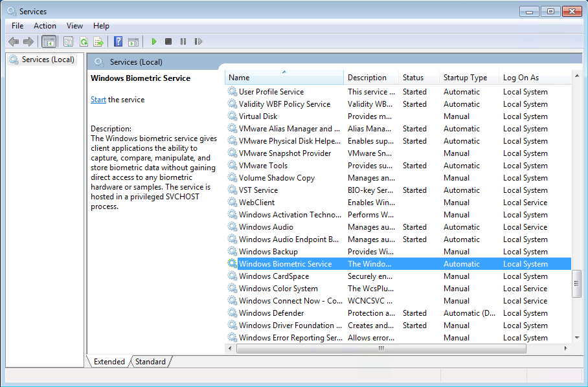Click the gear icon beside Volume Shadow Copy
Viewport: 588px width, 387px height.
click(x=232, y=177)
